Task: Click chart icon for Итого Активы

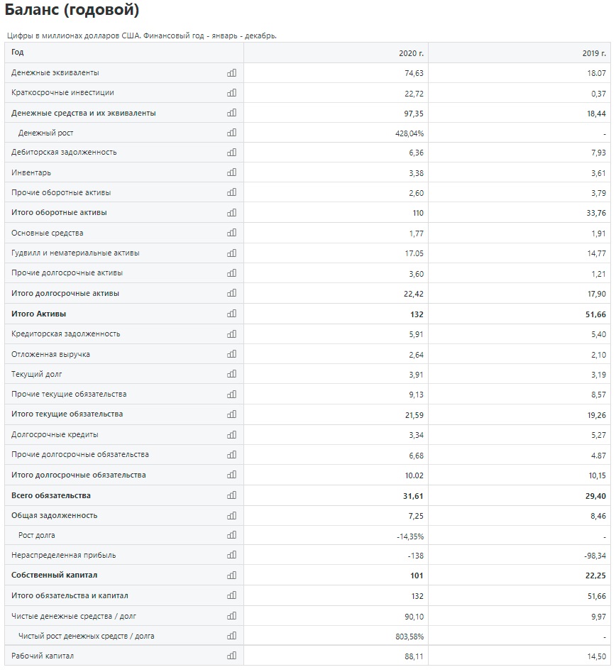Action: (231, 314)
